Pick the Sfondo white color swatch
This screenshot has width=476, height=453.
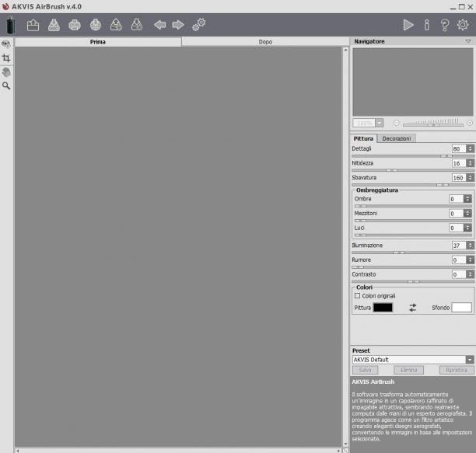point(462,308)
